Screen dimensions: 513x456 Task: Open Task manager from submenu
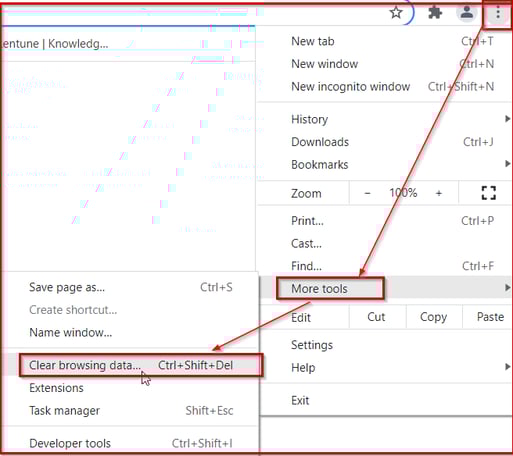tap(131, 411)
